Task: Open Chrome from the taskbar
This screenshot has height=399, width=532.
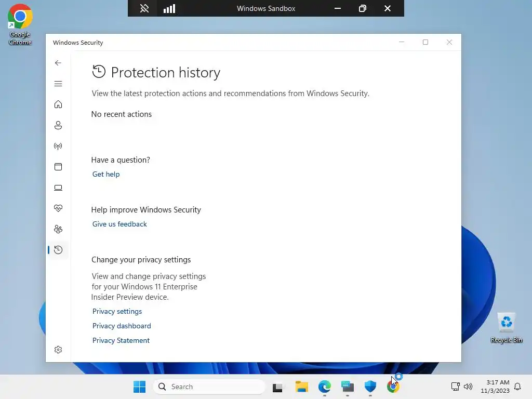Action: (393, 387)
